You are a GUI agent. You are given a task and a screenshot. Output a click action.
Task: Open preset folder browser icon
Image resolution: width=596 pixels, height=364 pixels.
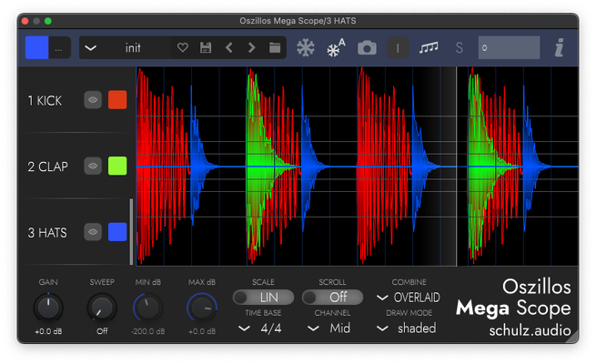pyautogui.click(x=275, y=47)
